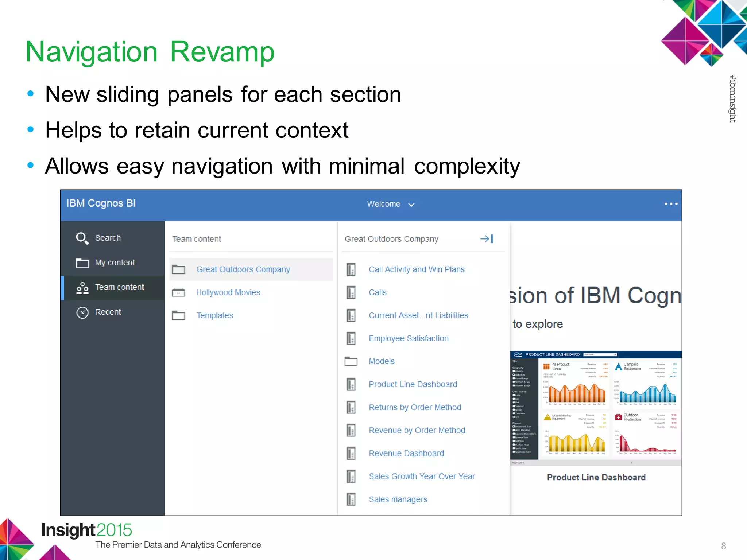Expand the Welcome dropdown chevron
The image size is (747, 560).
(411, 205)
